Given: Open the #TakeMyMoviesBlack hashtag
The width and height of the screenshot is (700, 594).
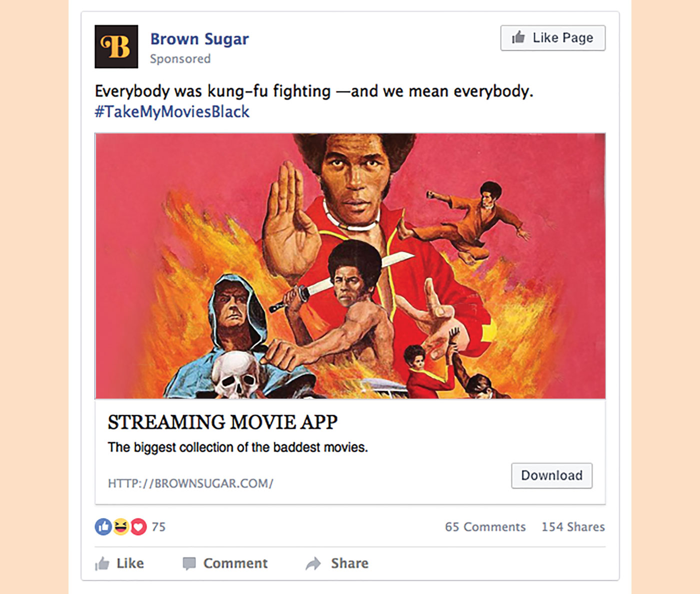Looking at the screenshot, I should [172, 111].
